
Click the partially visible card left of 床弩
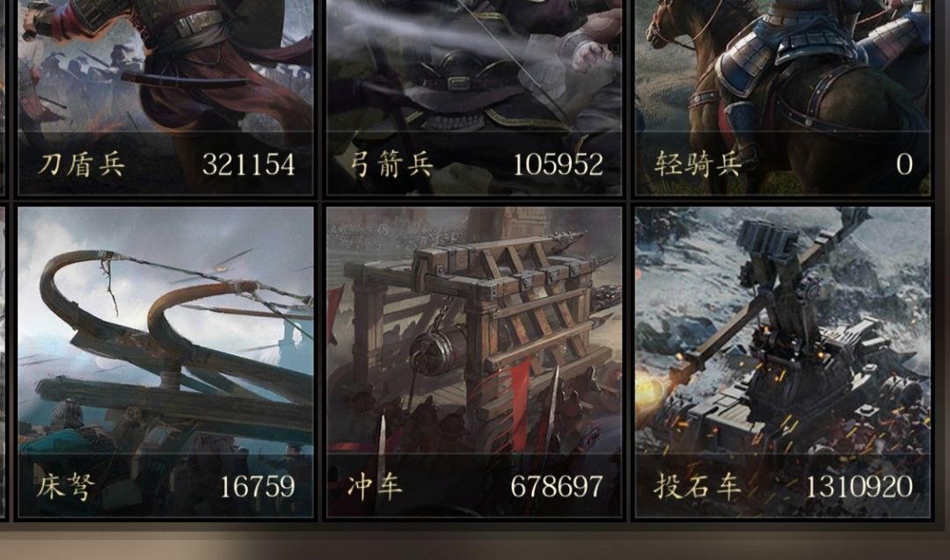tap(3, 362)
